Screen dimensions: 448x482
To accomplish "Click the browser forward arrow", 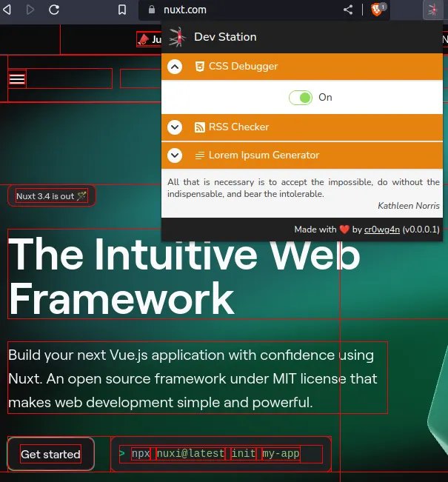I will (30, 10).
